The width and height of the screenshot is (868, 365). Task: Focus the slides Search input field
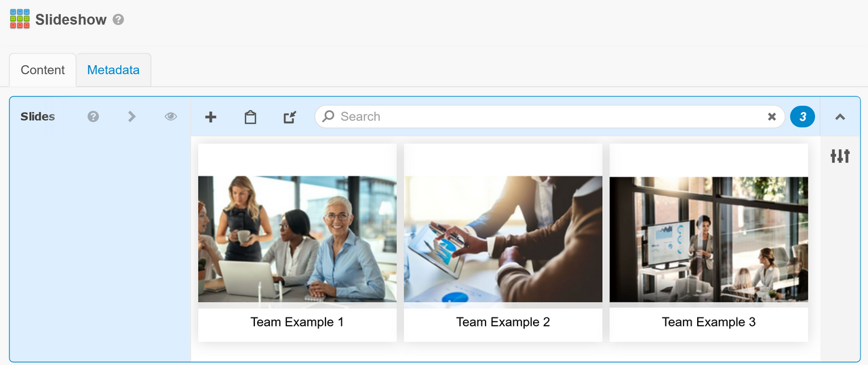(542, 117)
